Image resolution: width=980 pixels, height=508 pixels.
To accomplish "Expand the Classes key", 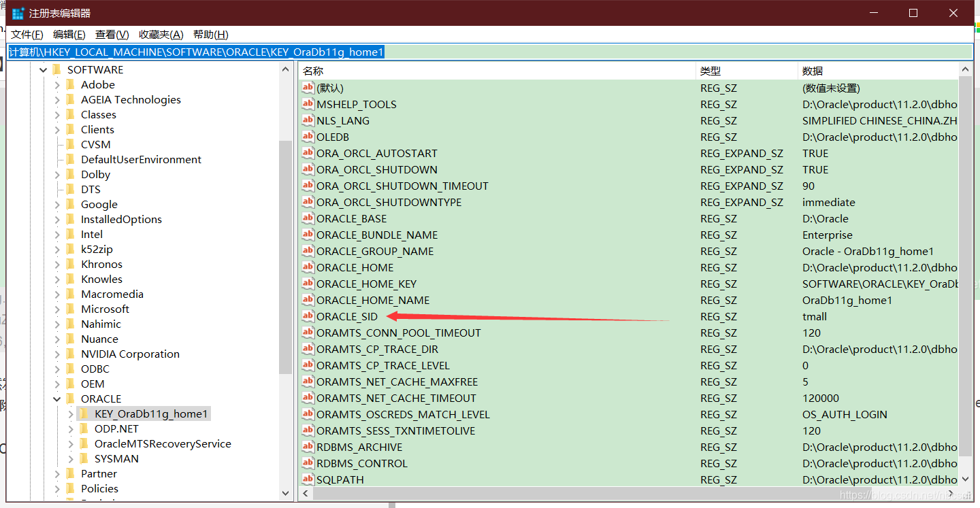I will [x=57, y=114].
